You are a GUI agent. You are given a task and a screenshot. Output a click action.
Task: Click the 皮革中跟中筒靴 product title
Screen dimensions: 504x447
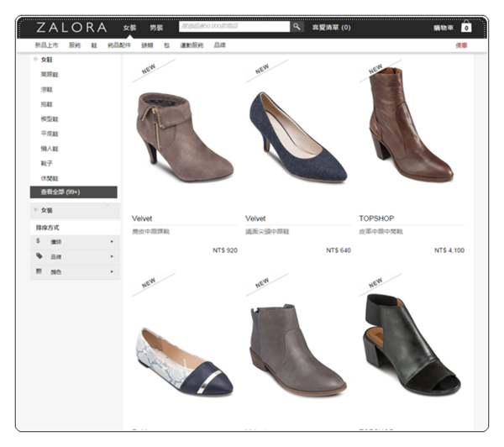click(381, 232)
